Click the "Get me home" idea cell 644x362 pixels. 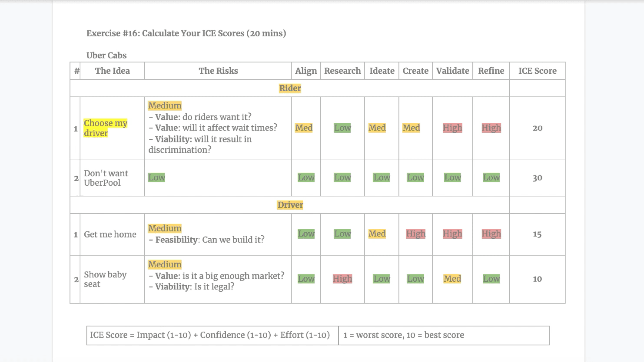(110, 234)
